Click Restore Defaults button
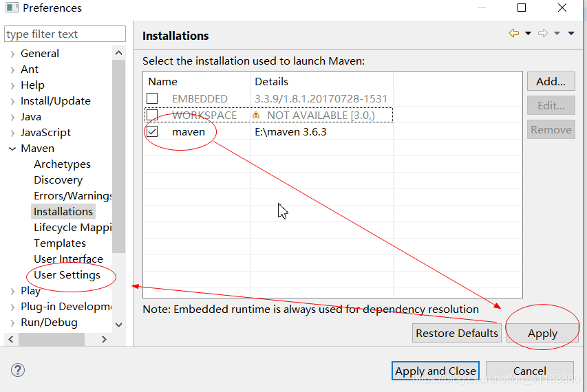 click(x=457, y=333)
